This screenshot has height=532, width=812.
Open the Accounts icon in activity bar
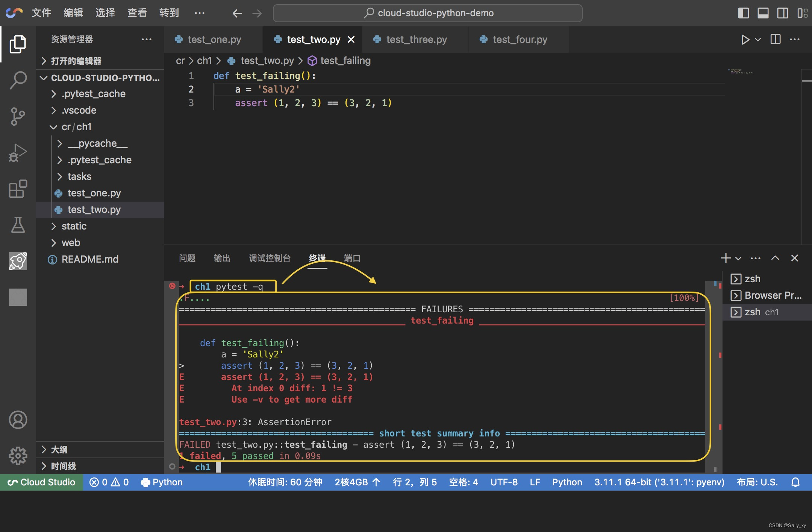18,420
